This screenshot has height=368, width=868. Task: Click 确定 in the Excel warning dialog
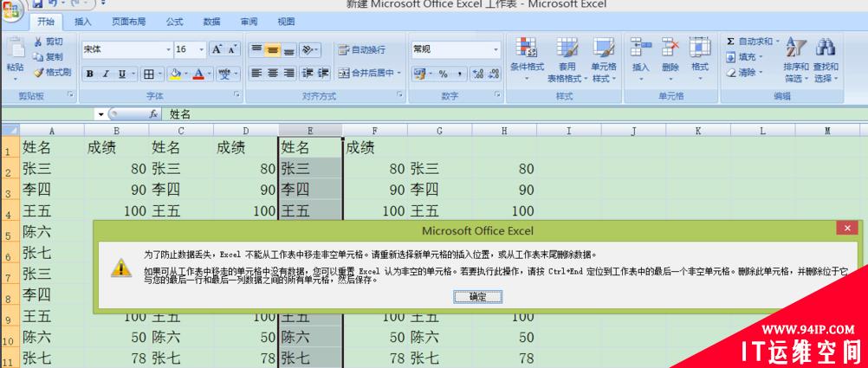coord(477,297)
